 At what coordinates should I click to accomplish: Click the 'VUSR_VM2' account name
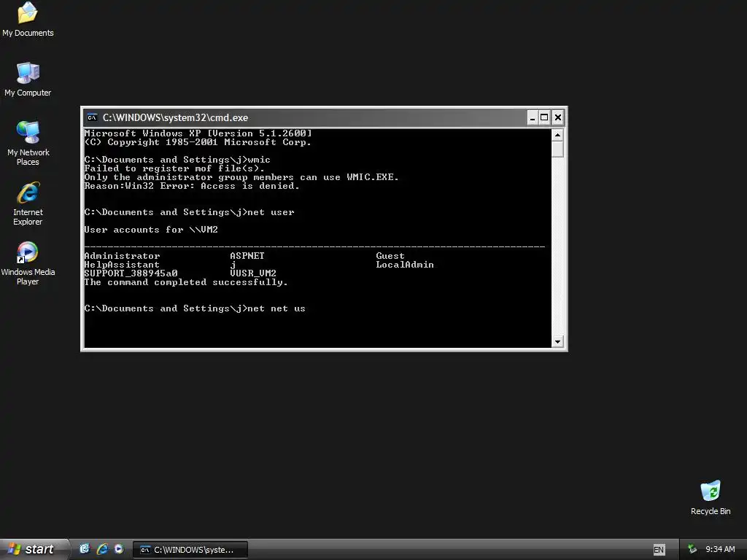pyautogui.click(x=253, y=273)
